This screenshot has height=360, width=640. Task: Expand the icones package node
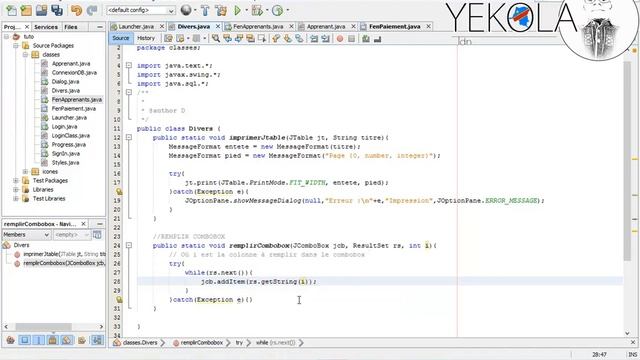(25, 172)
